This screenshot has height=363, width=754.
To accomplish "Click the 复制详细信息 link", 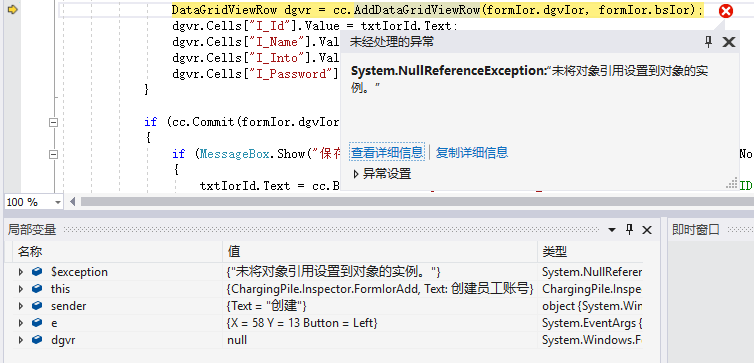I will pyautogui.click(x=472, y=153).
